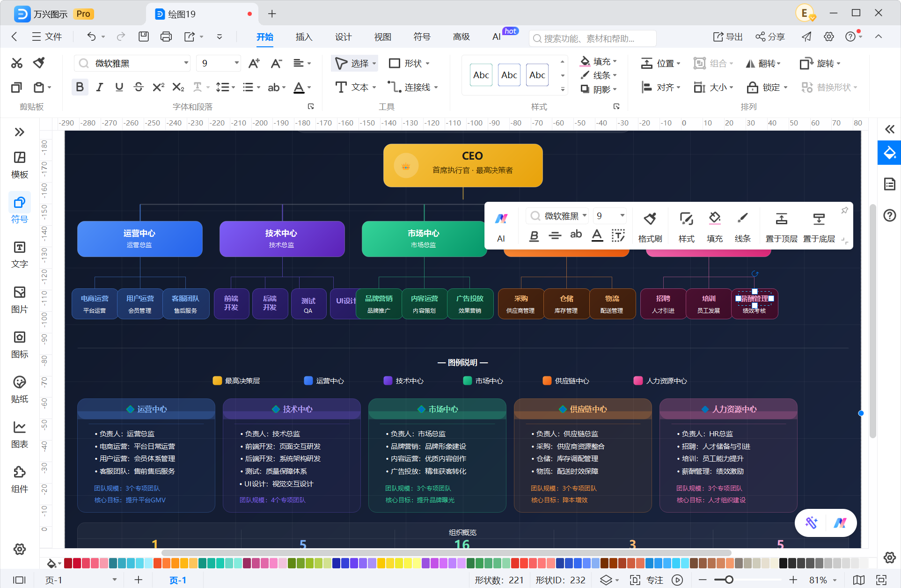Expand the 填充 fill dropdown in the ribbon
The width and height of the screenshot is (901, 588).
coord(615,61)
